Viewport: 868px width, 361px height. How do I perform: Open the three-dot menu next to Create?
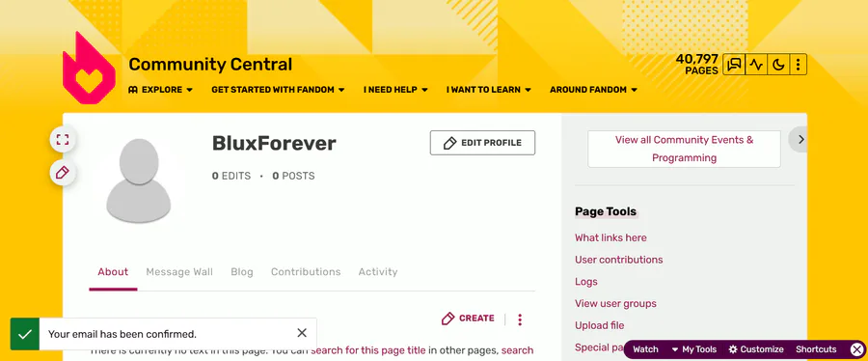tap(520, 319)
